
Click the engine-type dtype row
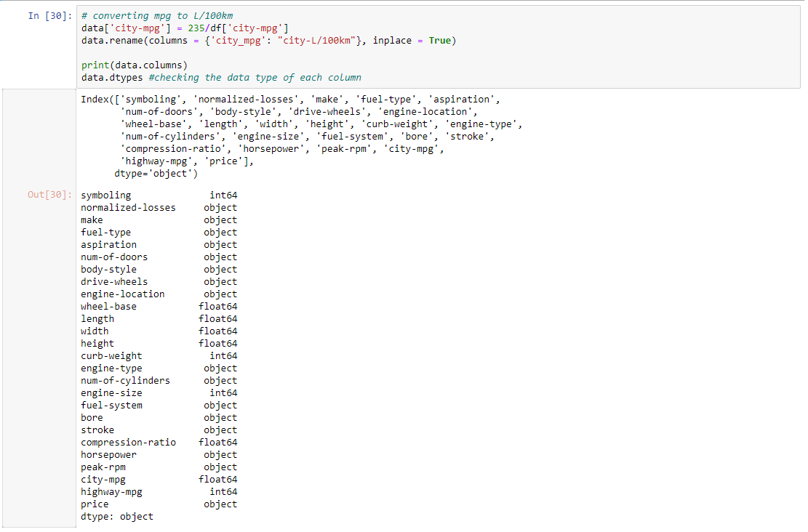159,368
